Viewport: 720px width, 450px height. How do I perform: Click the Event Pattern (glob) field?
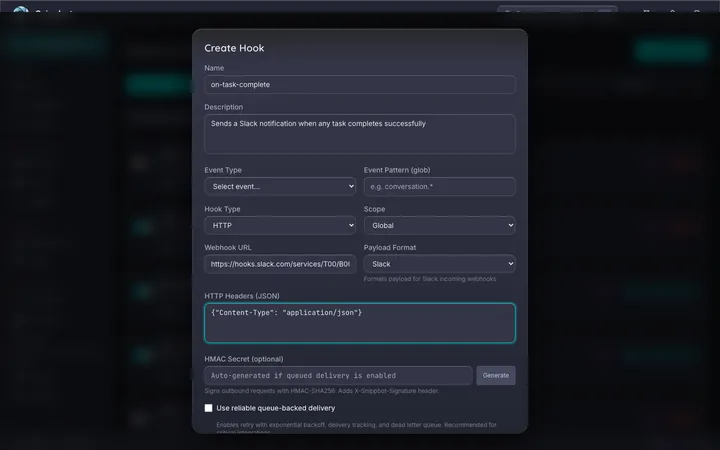pyautogui.click(x=439, y=186)
